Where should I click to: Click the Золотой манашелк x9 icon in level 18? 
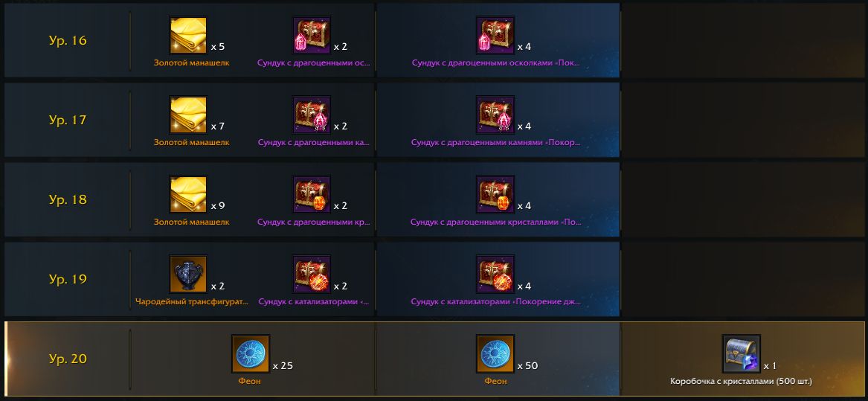(x=188, y=194)
